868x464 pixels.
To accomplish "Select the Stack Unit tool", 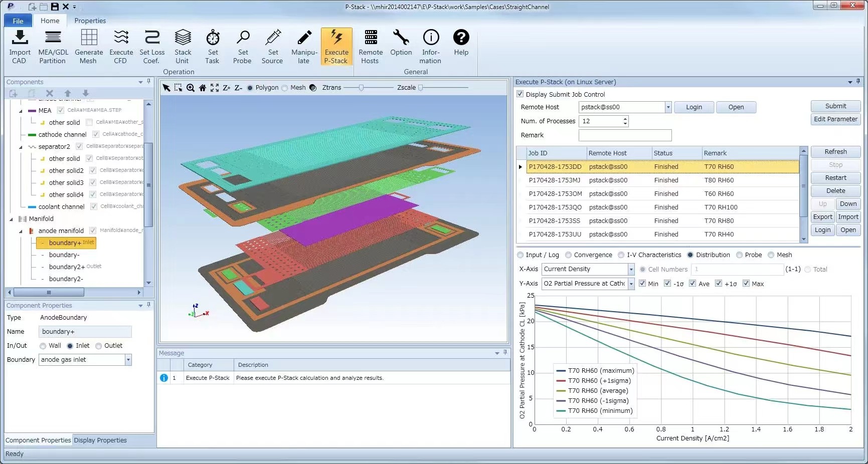I will pos(183,47).
